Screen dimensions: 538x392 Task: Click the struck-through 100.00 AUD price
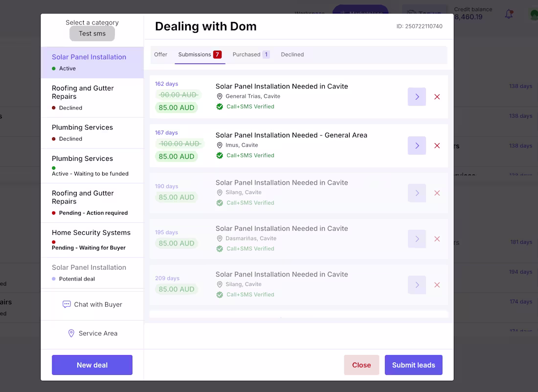point(180,143)
